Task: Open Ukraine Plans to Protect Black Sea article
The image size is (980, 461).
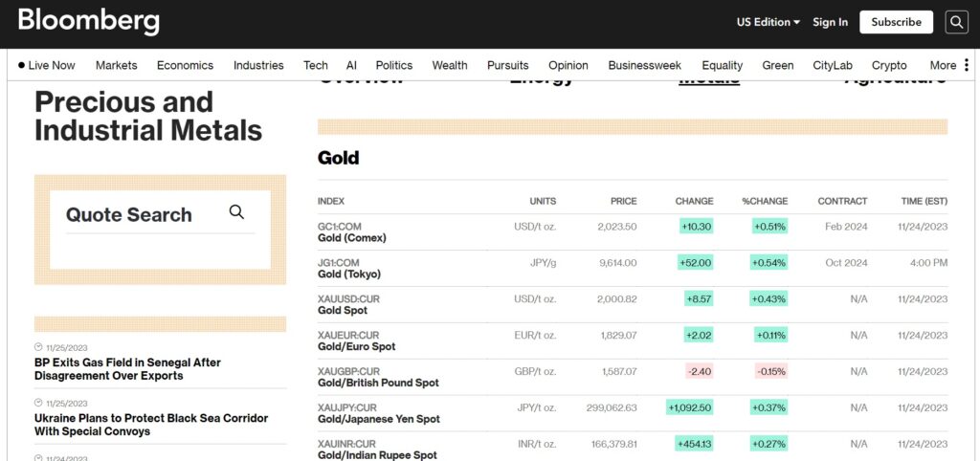Action: (x=151, y=425)
